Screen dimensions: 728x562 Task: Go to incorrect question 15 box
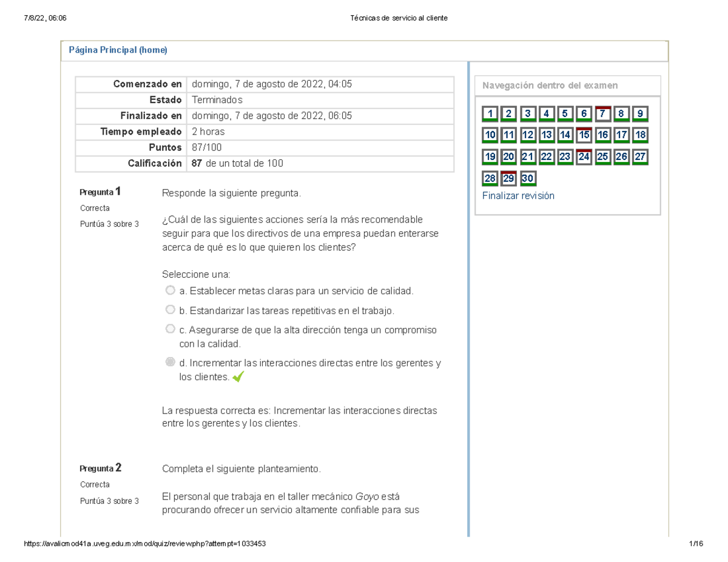point(584,135)
